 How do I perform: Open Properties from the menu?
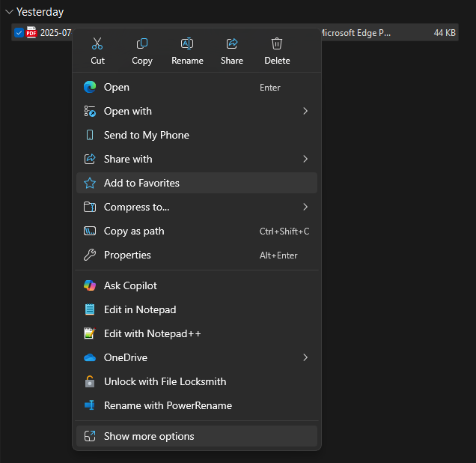tap(197, 255)
